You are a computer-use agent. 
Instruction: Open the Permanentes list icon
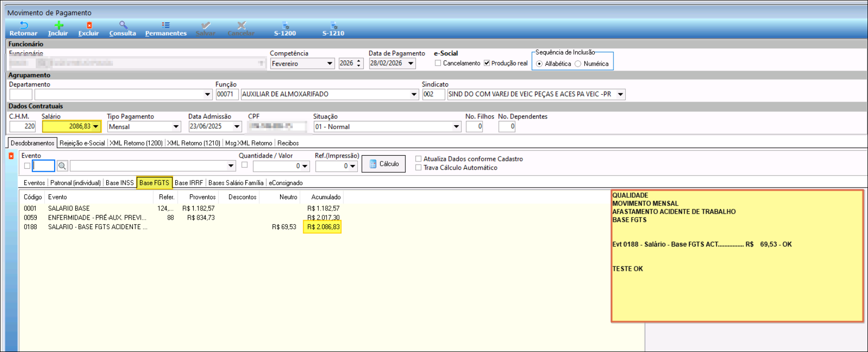pyautogui.click(x=166, y=25)
